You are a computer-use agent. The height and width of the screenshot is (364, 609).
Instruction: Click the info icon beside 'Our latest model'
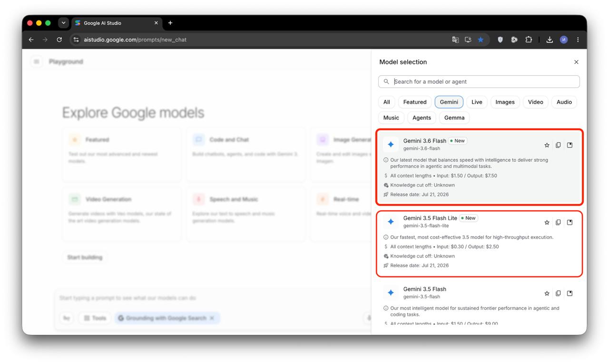(386, 160)
